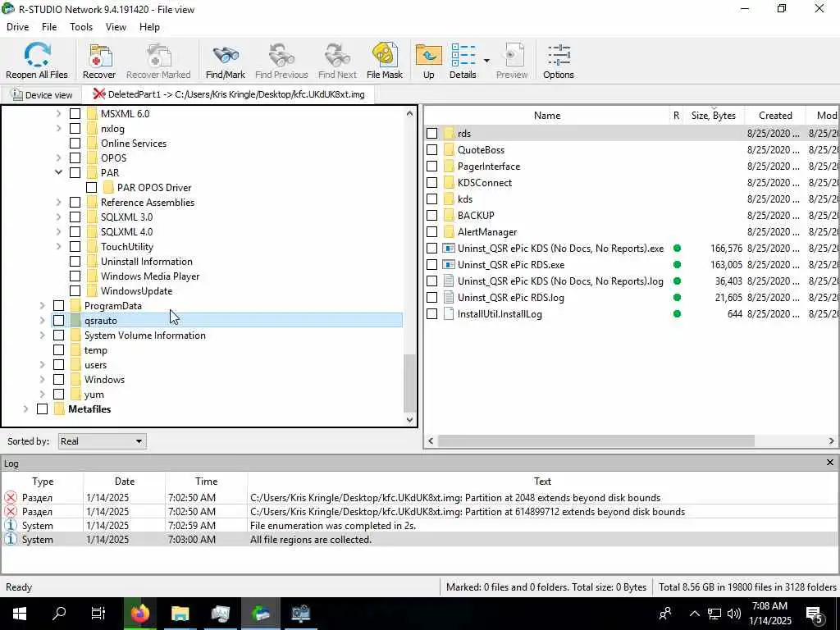Open File Explorer from the taskbar
Screen dimensions: 840x630
tap(180, 614)
